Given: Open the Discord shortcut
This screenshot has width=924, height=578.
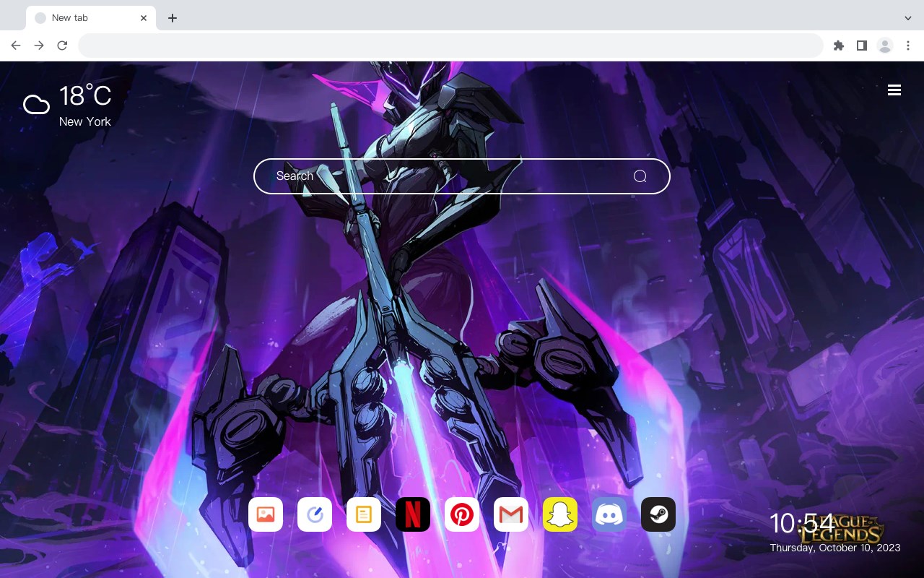Looking at the screenshot, I should (609, 514).
